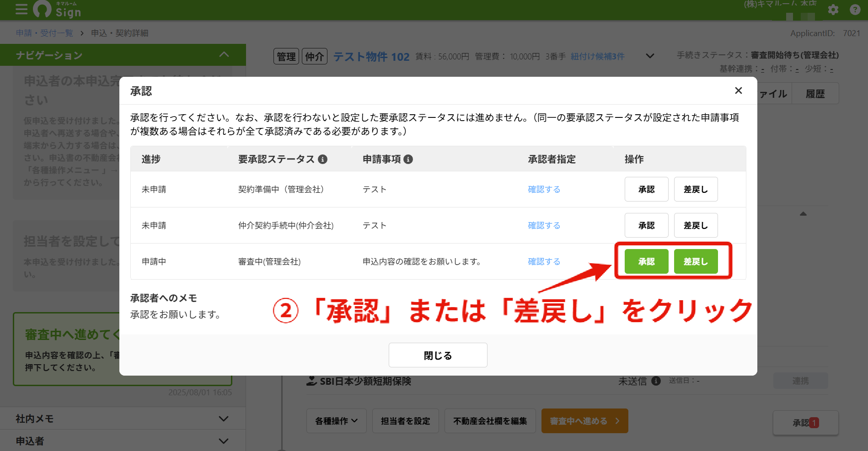Viewport: 868px width, 451px height.
Task: Open the hamburger menu icon
Action: (21, 9)
